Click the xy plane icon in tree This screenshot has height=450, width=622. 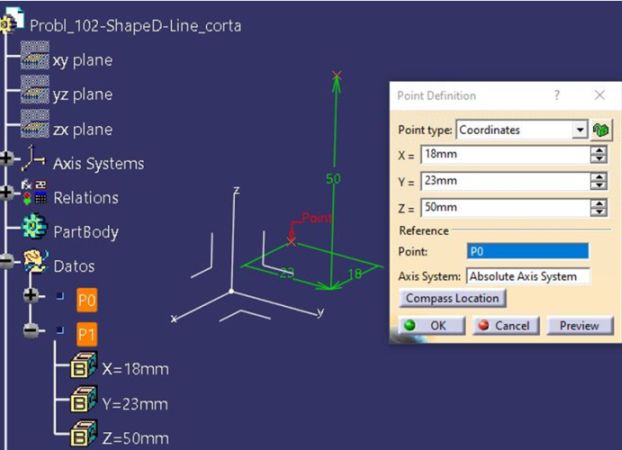pos(35,60)
